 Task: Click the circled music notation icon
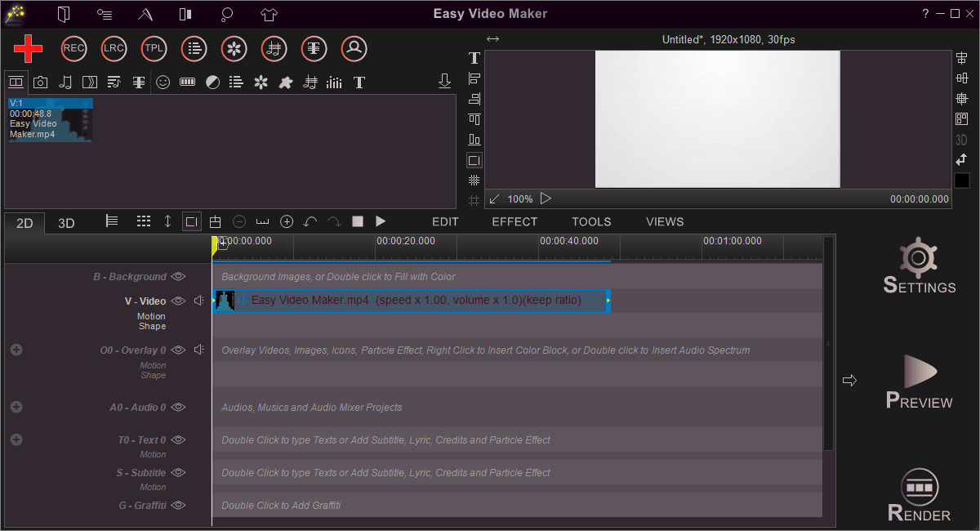tap(274, 49)
